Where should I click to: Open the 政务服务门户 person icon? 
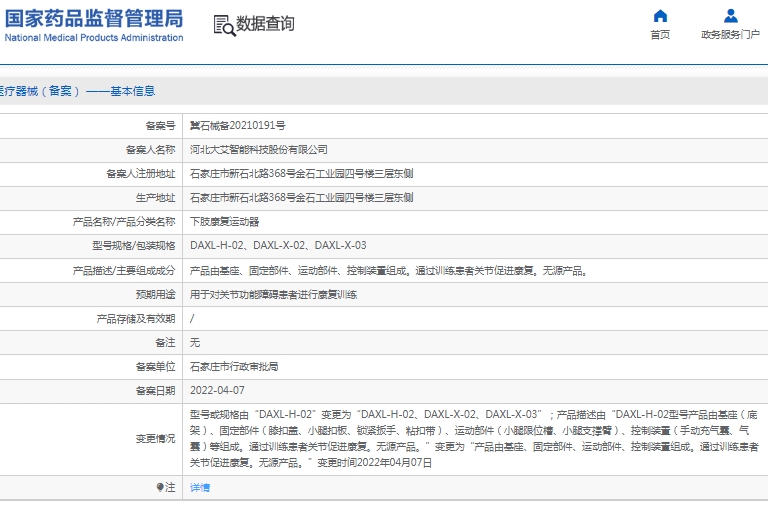point(730,16)
